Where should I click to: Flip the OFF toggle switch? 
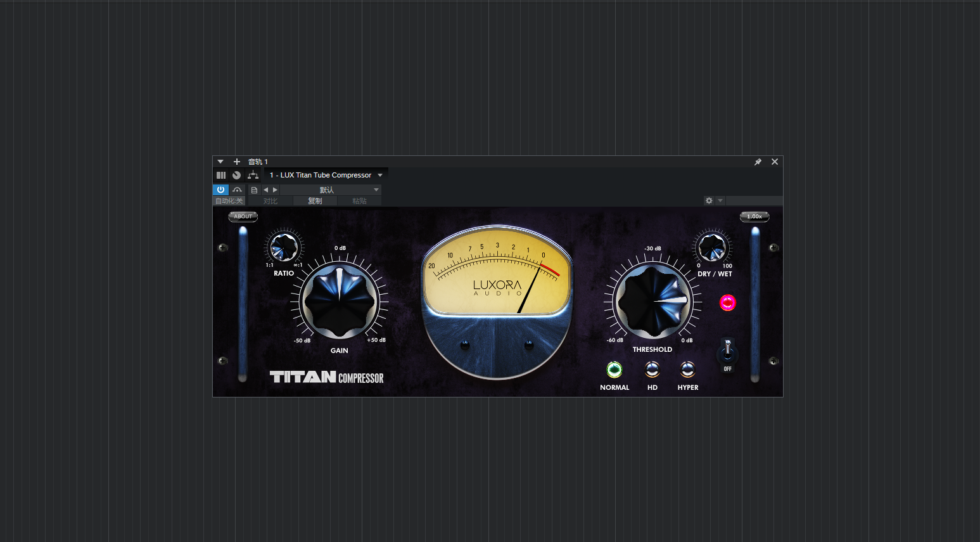tap(728, 351)
